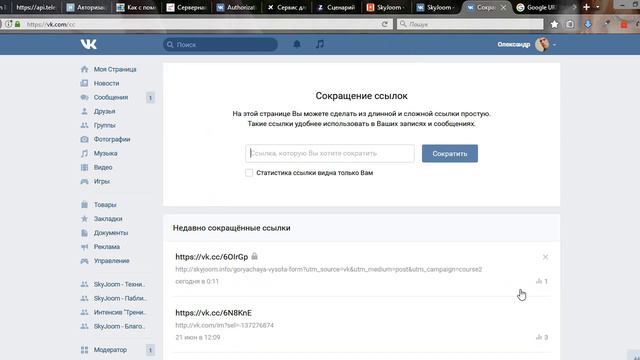Close the current Сокра tab
This screenshot has width=640, height=360.
pos(503,7)
